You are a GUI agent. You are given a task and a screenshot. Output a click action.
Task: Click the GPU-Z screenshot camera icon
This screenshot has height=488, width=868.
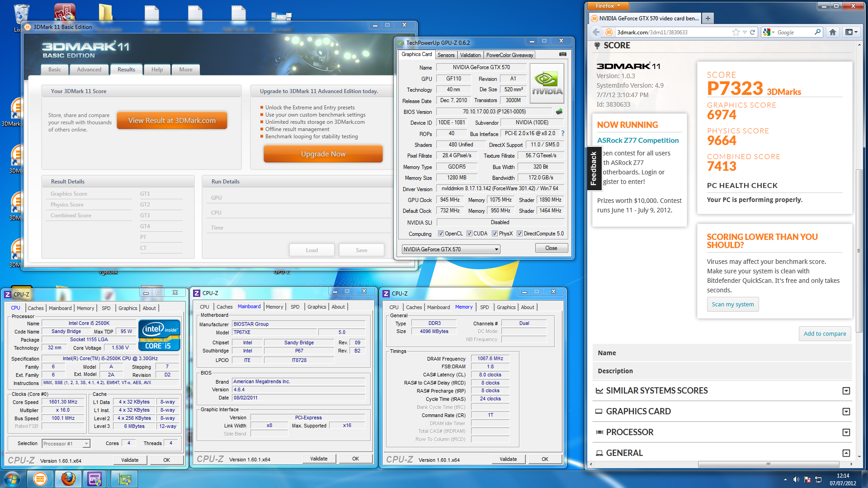[x=562, y=54]
